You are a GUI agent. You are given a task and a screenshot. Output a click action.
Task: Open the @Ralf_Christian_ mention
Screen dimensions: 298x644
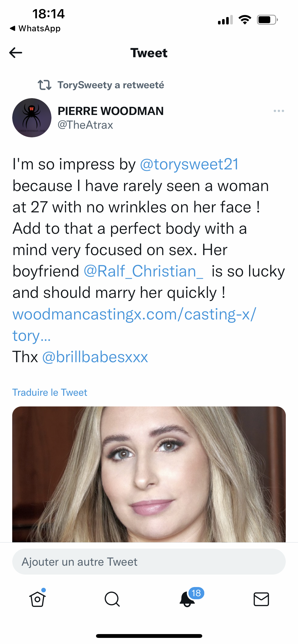pyautogui.click(x=143, y=271)
